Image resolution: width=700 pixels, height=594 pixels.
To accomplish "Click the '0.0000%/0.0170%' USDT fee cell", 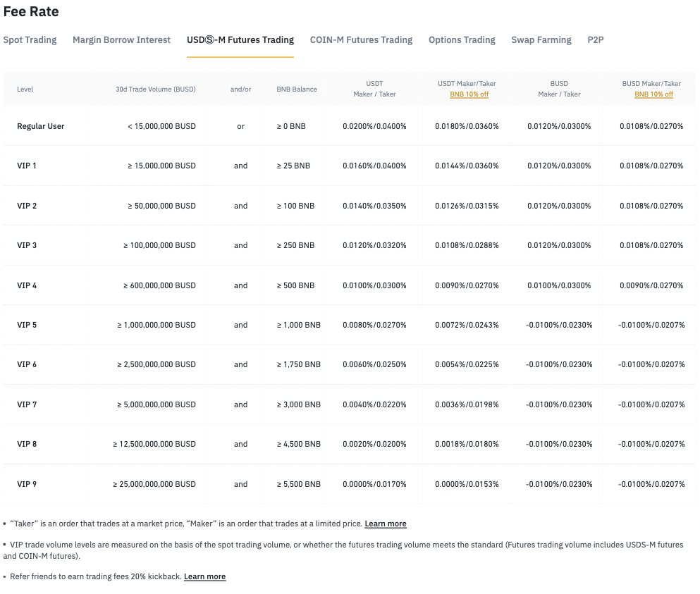I will coord(374,484).
